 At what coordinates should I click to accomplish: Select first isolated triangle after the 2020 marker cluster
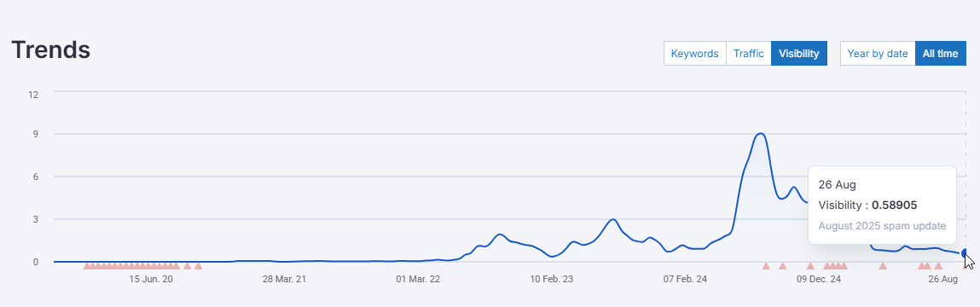coord(187,266)
